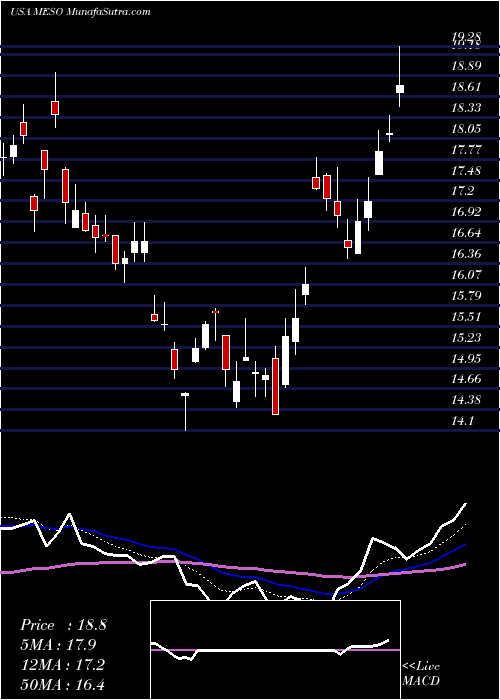Click the 14.38 price axis label
Screen dimensions: 500x700
pyautogui.click(x=466, y=400)
